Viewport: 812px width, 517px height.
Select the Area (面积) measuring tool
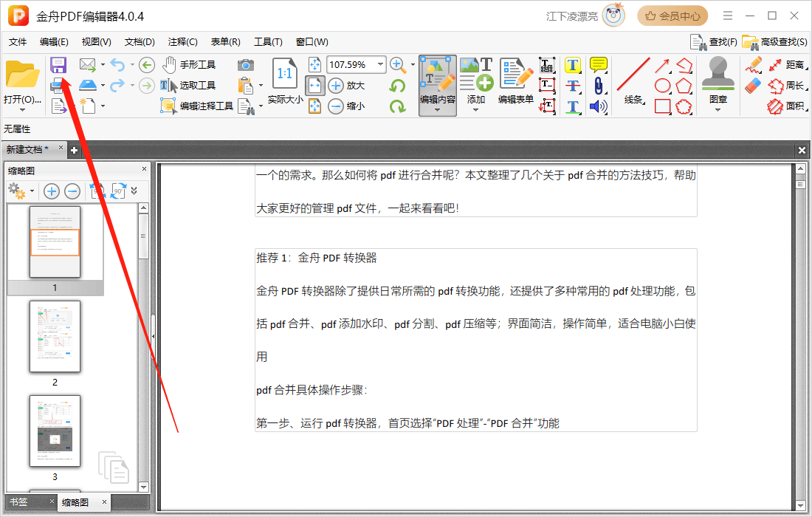787,106
